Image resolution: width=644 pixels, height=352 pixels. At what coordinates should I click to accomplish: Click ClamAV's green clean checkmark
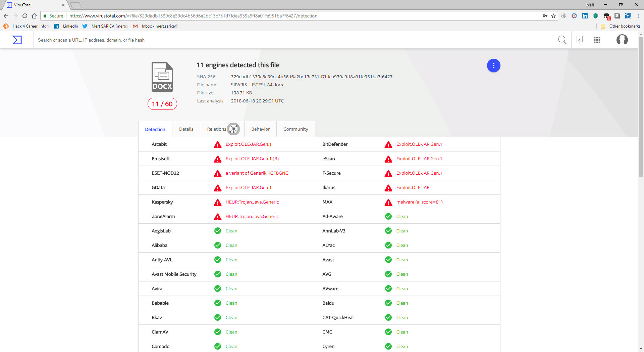[218, 332]
